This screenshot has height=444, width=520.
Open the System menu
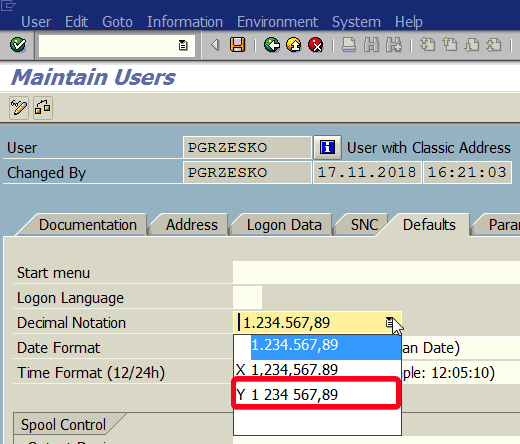356,22
